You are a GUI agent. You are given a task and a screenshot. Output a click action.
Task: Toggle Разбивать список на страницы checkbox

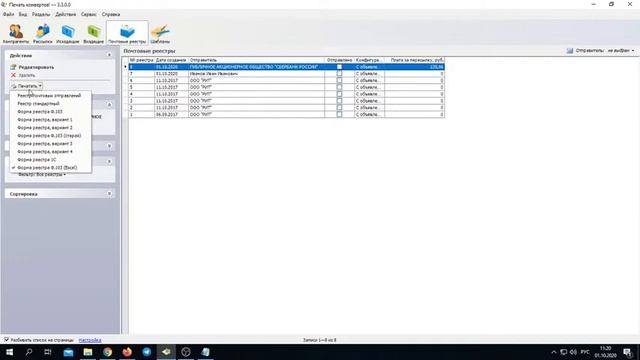(x=7, y=340)
